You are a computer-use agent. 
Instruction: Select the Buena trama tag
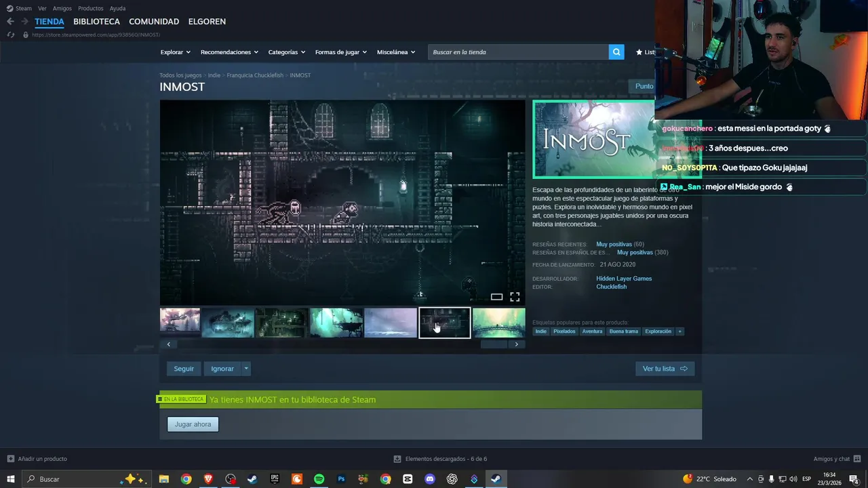click(623, 331)
